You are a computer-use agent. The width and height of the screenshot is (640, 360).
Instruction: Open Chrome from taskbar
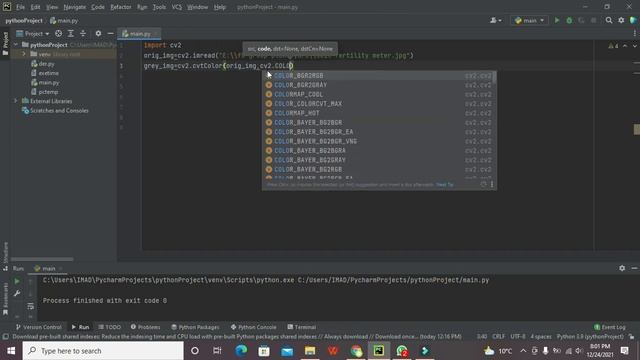coord(356,351)
